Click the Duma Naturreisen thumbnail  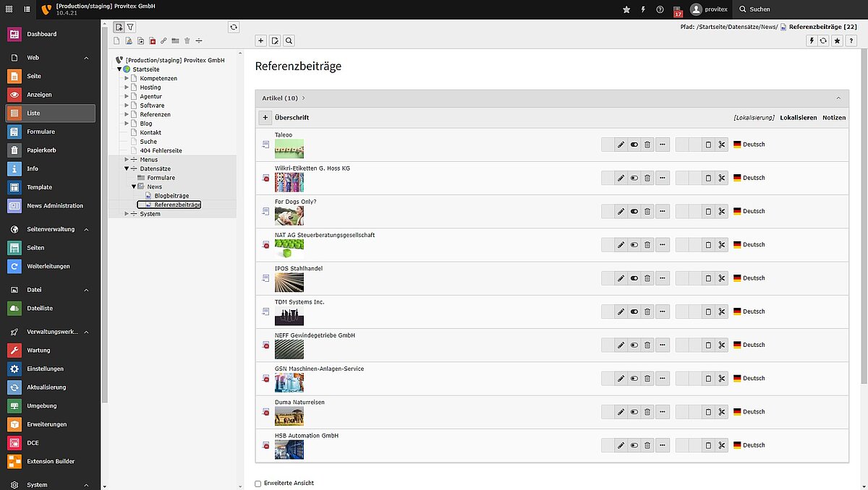[289, 416]
